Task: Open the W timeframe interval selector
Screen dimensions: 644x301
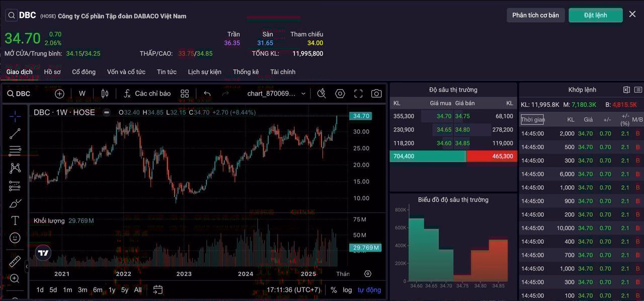Action: pos(82,94)
